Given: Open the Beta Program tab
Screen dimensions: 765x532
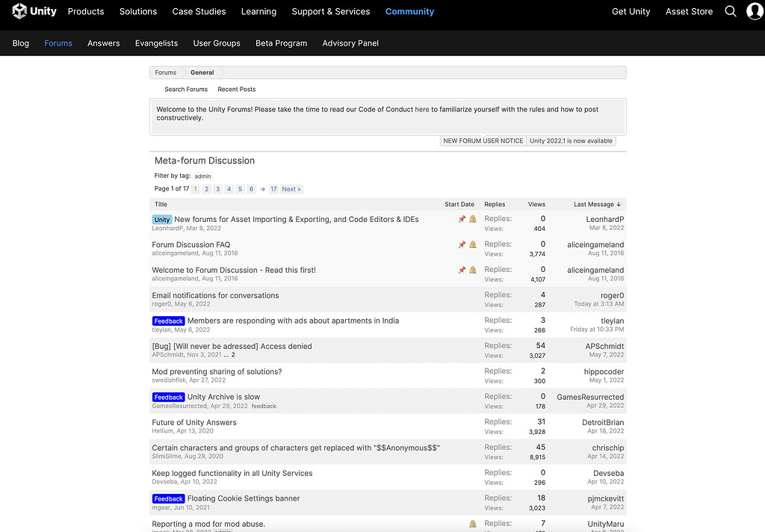Looking at the screenshot, I should point(281,43).
